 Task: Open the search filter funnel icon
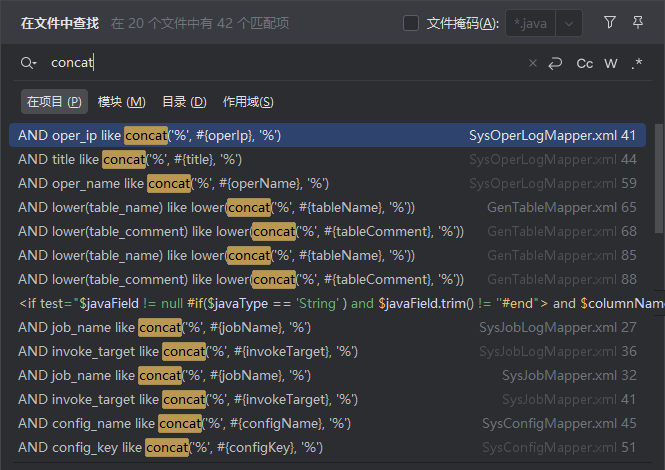click(609, 22)
